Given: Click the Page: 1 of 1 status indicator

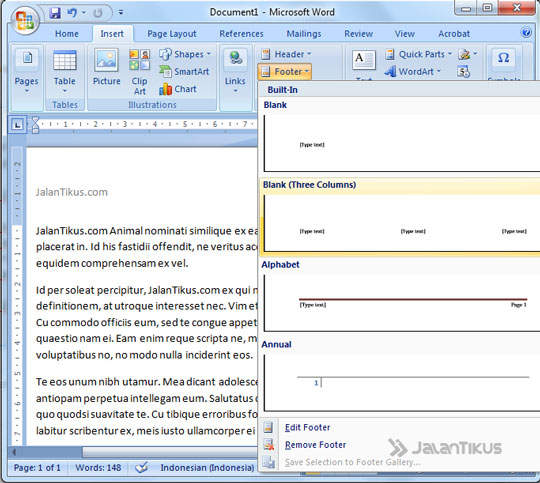Looking at the screenshot, I should point(37,467).
